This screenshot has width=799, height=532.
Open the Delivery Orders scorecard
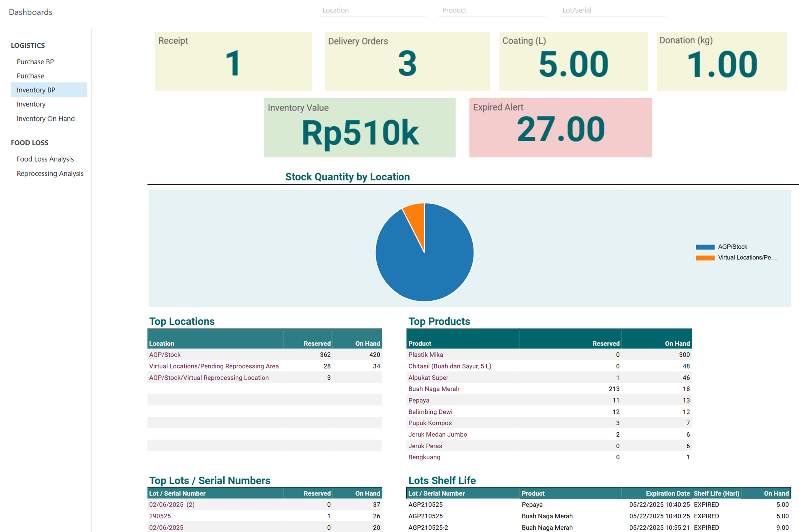407,62
